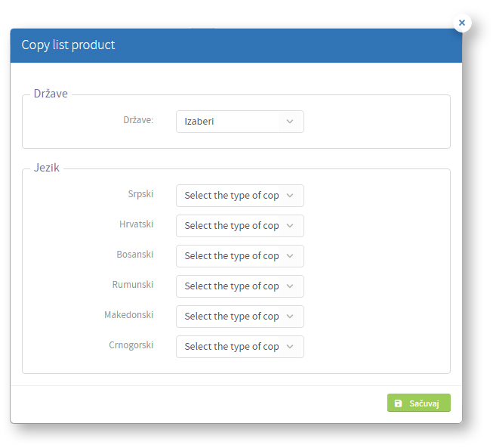Click the chevron arrow in Bosanski dropdown
The height and width of the screenshot is (448, 493).
[290, 256]
